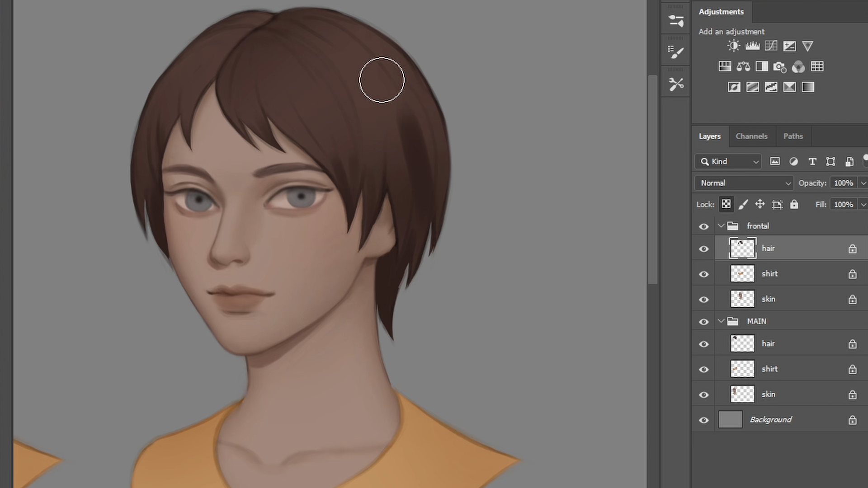The image size is (868, 488).
Task: Open the blend mode Normal dropdown
Action: [744, 183]
